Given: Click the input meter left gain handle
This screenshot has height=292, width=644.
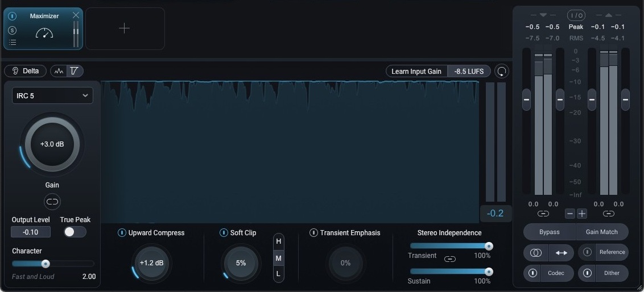Looking at the screenshot, I should [527, 99].
